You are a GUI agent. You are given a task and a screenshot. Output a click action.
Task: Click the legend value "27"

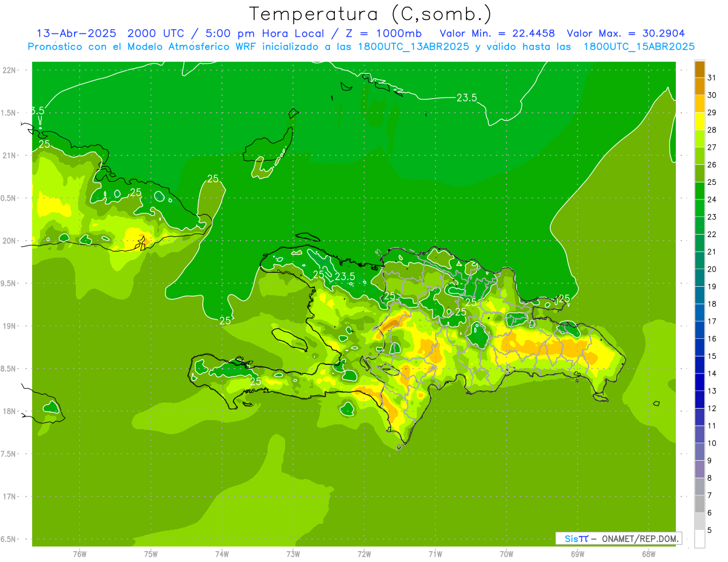(712, 147)
